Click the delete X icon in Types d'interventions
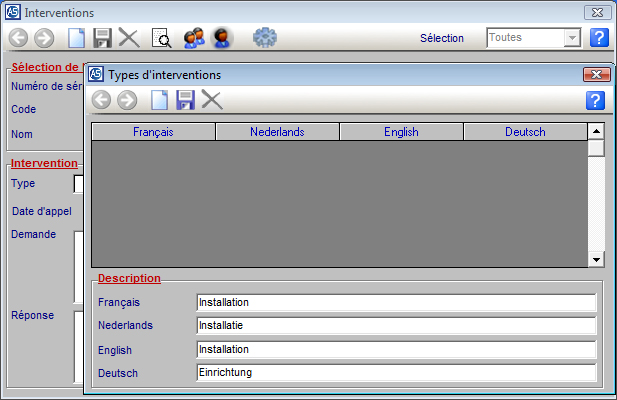The height and width of the screenshot is (400, 617). pos(211,99)
